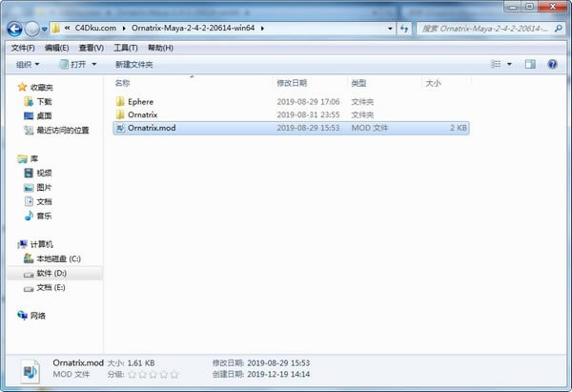Open the 帮助(H) menu
This screenshot has height=392, width=572.
point(160,48)
